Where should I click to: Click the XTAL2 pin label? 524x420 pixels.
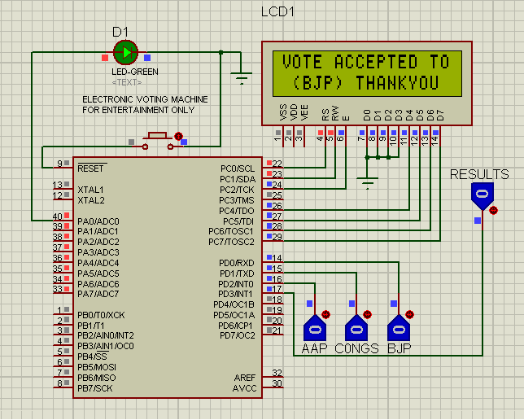point(91,200)
